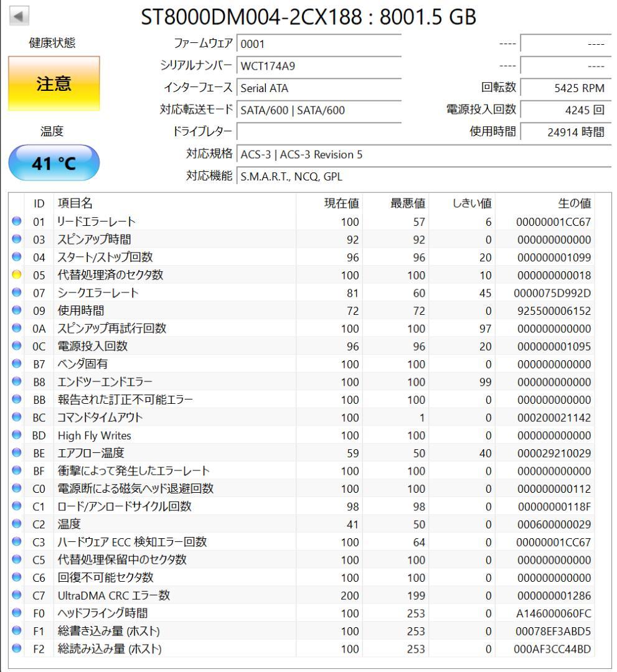617x672 pixels.
Task: Click the 41 °C temperature indicator
Action: 53,162
